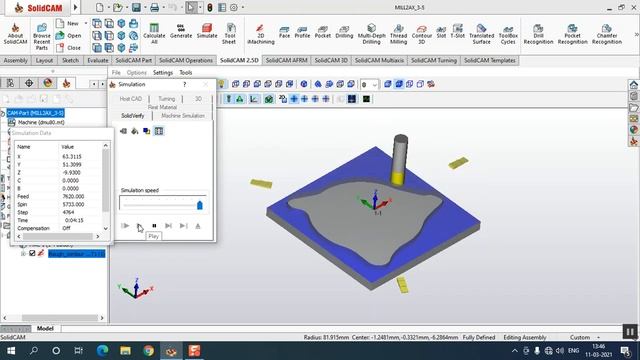Image resolution: width=640 pixels, height=360 pixels.
Task: Adjust the Simulation speed slider
Action: point(200,205)
